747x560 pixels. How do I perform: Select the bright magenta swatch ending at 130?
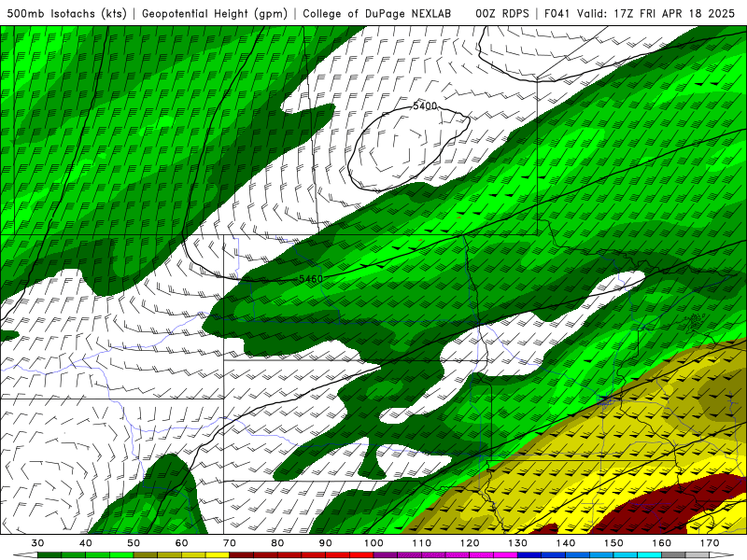tap(505, 555)
